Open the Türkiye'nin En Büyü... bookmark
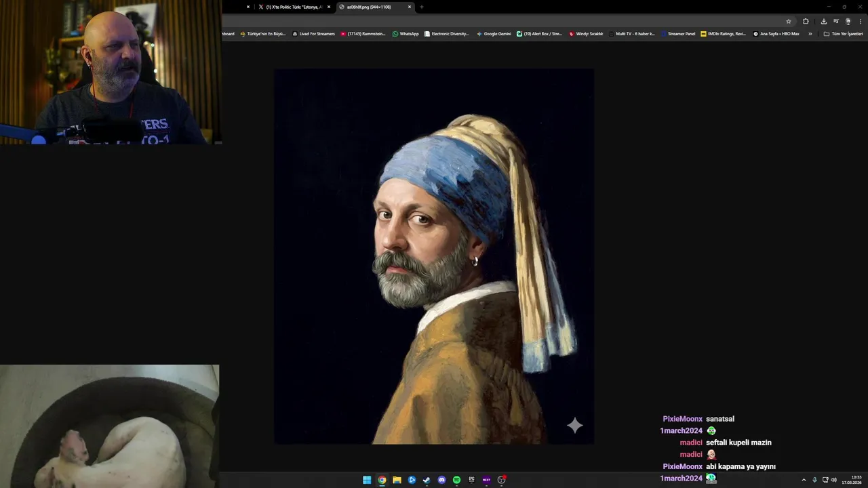Image resolution: width=868 pixels, height=488 pixels. click(263, 34)
